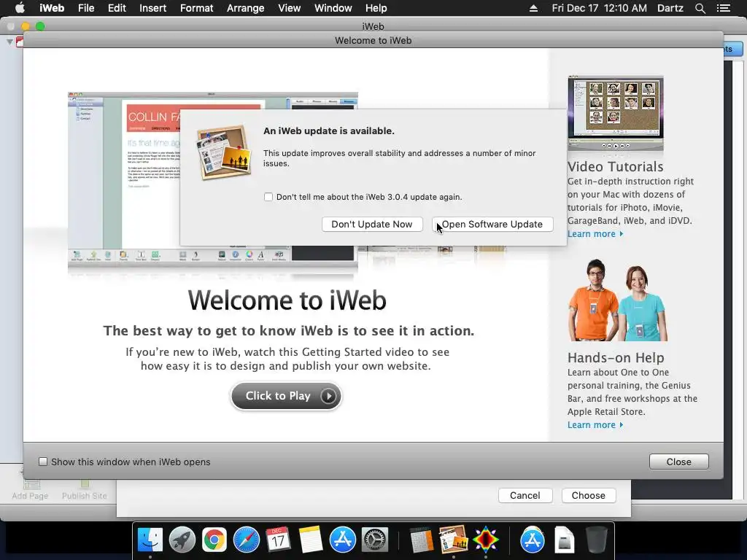
Task: Open the View menu
Action: (289, 8)
